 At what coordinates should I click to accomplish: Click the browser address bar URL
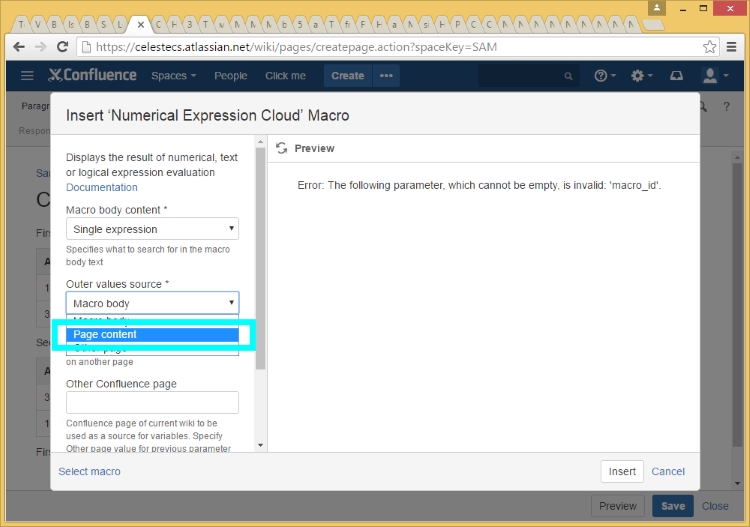297,47
